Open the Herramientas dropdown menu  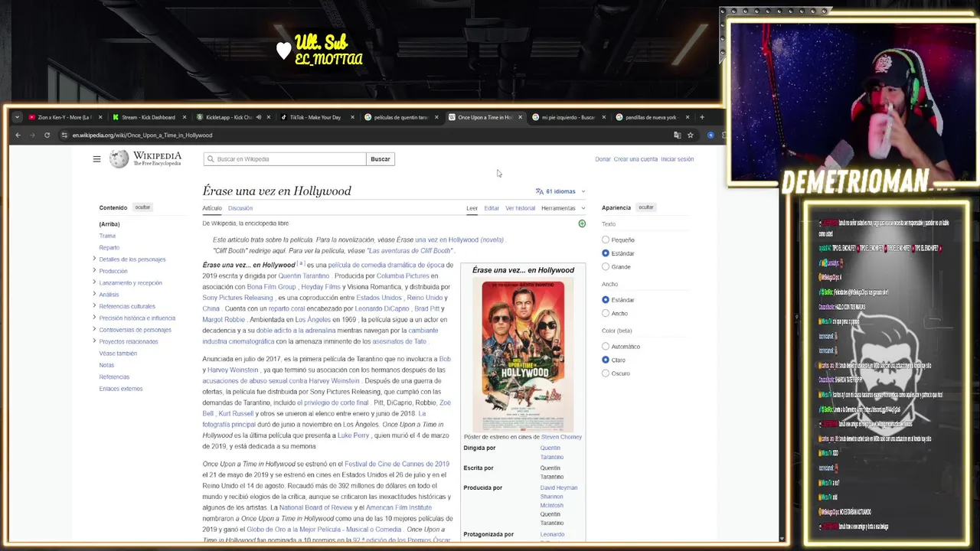[x=563, y=208]
